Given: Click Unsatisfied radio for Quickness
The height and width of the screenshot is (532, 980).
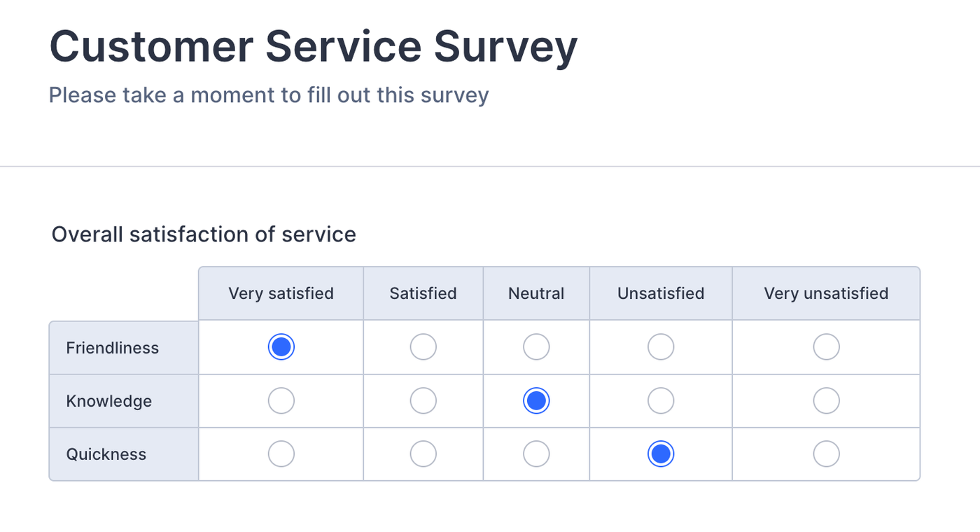Looking at the screenshot, I should coord(661,454).
